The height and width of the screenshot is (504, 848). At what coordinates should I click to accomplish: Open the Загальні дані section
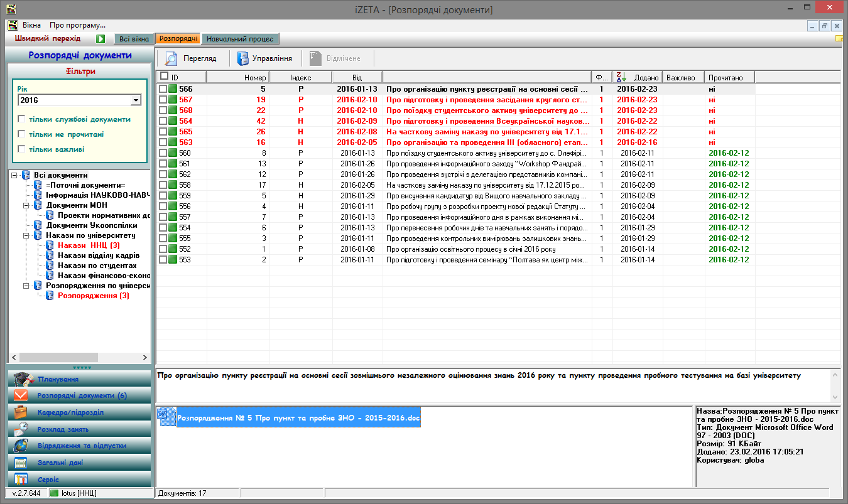tap(80, 463)
